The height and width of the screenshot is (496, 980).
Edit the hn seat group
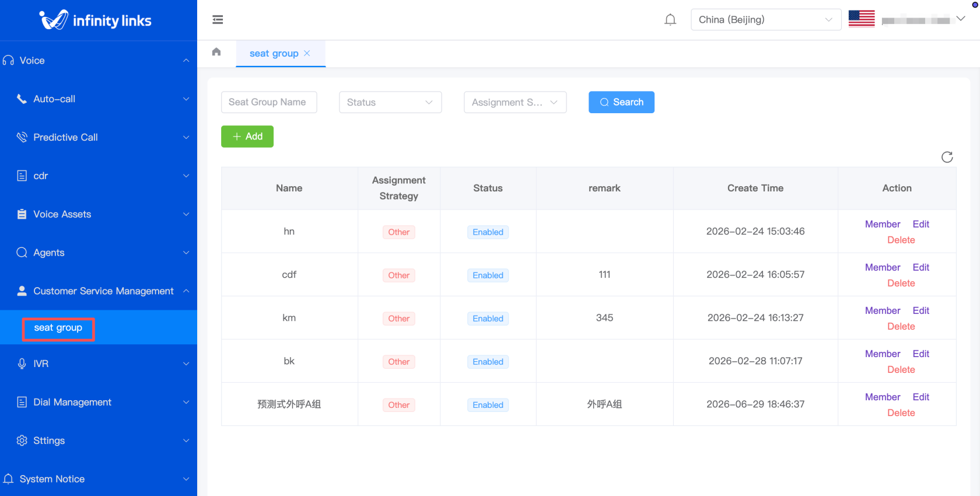pyautogui.click(x=921, y=224)
